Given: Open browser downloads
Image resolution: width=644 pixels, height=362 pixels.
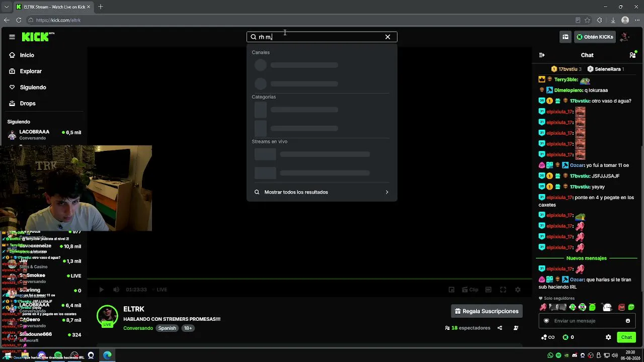Looking at the screenshot, I should pyautogui.click(x=613, y=20).
